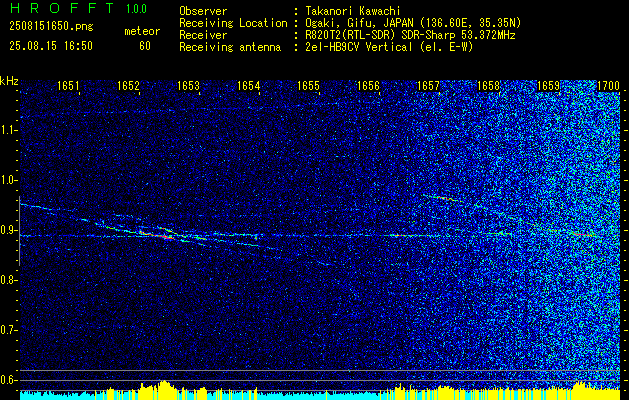The image size is (629, 400).
Task: Click the bright red echo near 1653
Action: pos(157,235)
